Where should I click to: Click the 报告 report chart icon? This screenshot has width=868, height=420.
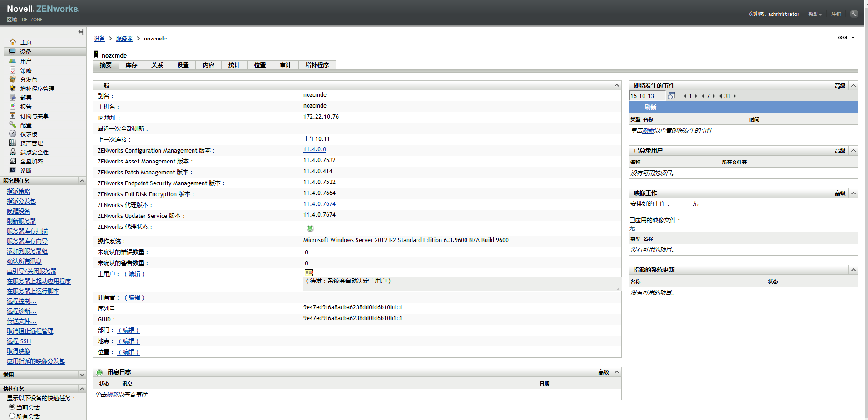(x=13, y=107)
